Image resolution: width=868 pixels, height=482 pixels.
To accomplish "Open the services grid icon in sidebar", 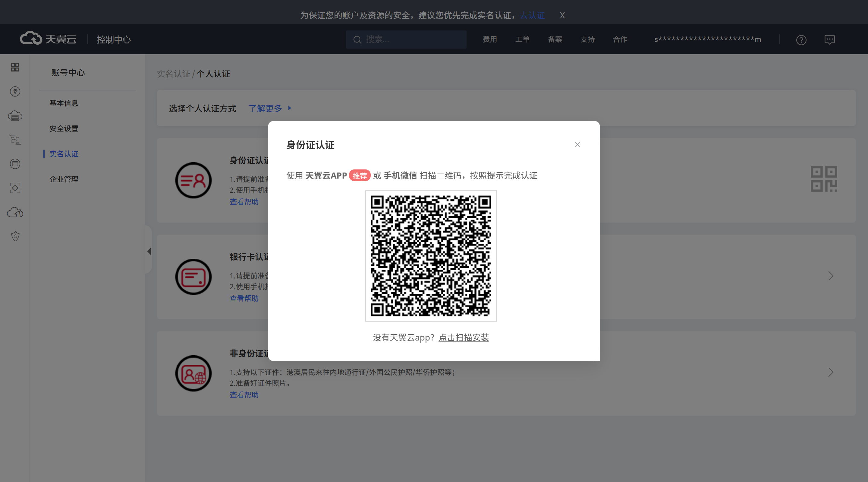I will point(15,67).
